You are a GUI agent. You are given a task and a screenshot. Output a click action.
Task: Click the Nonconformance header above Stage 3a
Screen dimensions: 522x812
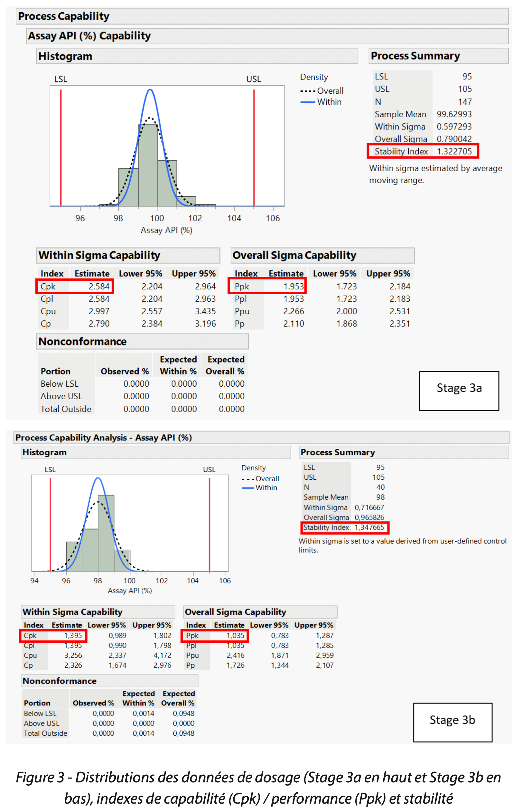pyautogui.click(x=82, y=341)
